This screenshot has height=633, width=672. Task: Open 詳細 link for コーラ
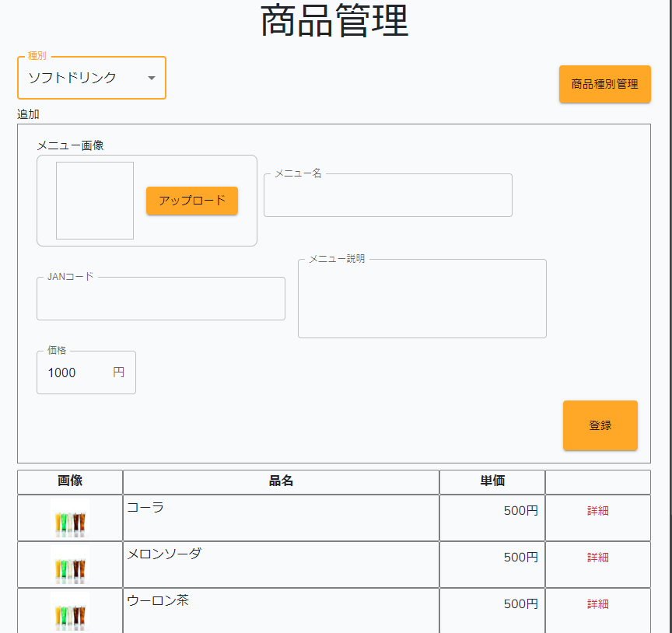click(597, 511)
